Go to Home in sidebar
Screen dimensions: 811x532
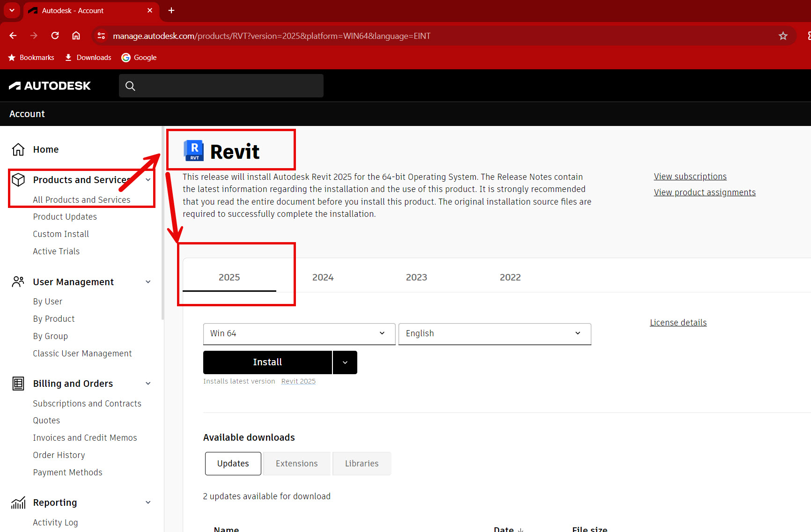[x=46, y=149]
